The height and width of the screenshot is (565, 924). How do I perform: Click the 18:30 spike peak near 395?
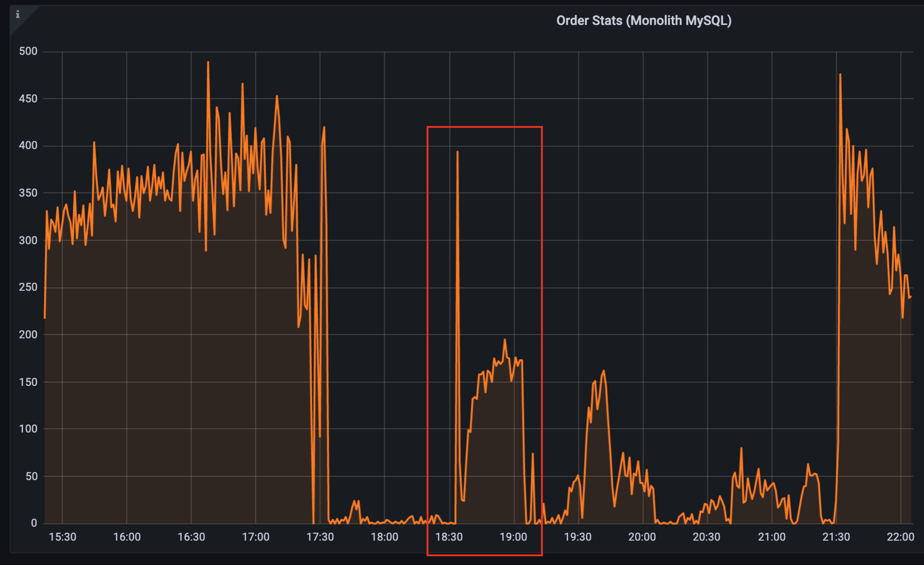point(458,152)
